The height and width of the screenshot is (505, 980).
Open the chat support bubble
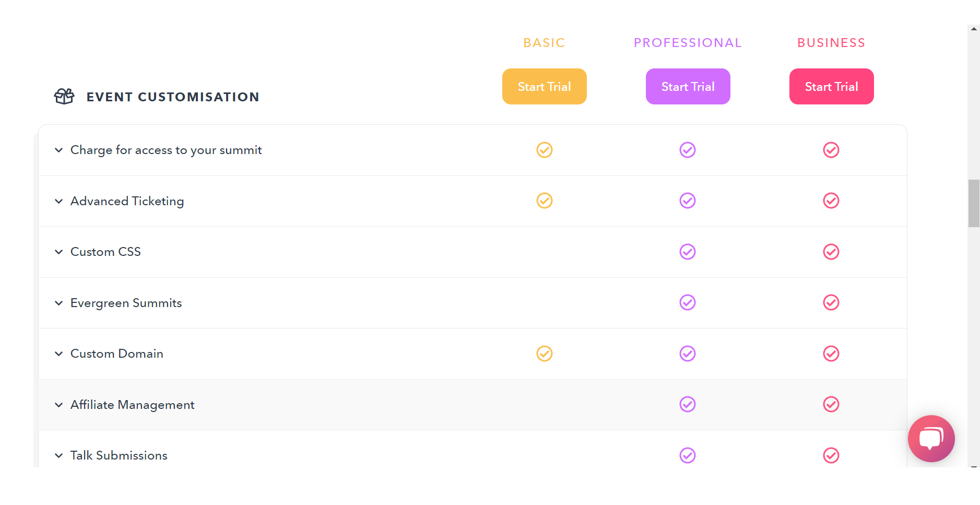pos(931,438)
